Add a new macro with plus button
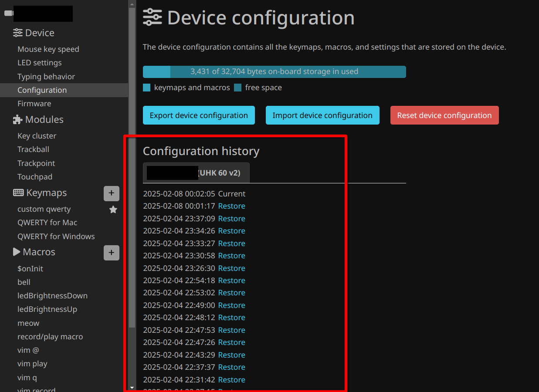This screenshot has width=539, height=392. (111, 253)
